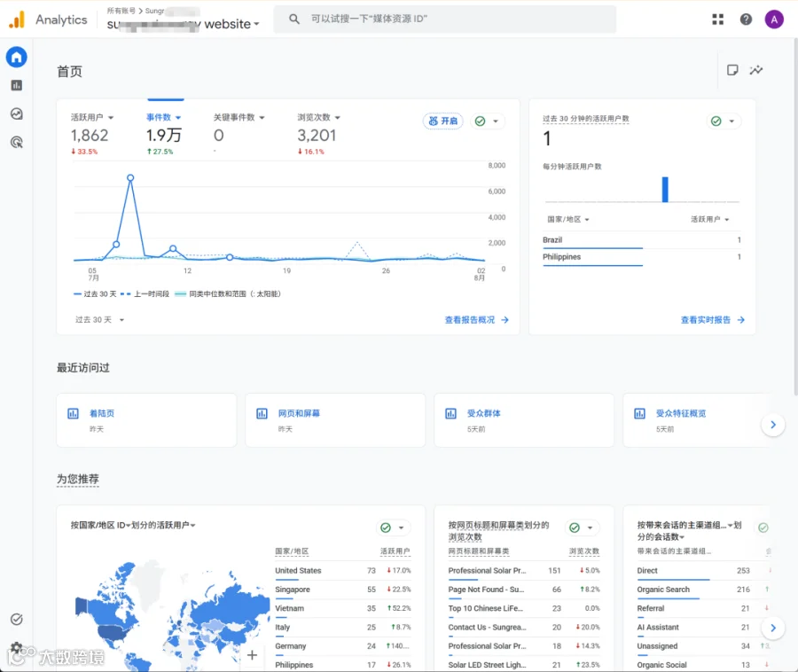The width and height of the screenshot is (798, 672).
Task: Click green check status on overview card
Action: (x=480, y=121)
